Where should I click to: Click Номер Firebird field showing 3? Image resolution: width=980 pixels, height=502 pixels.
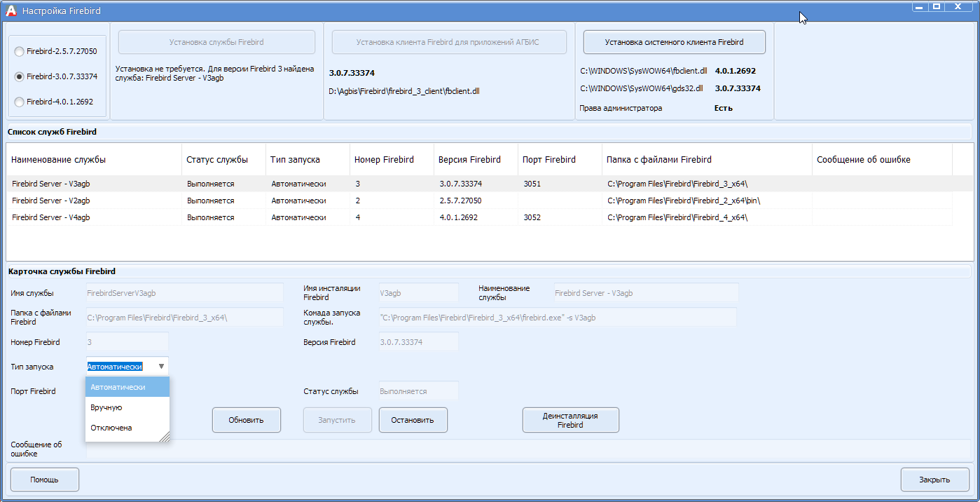(x=127, y=342)
